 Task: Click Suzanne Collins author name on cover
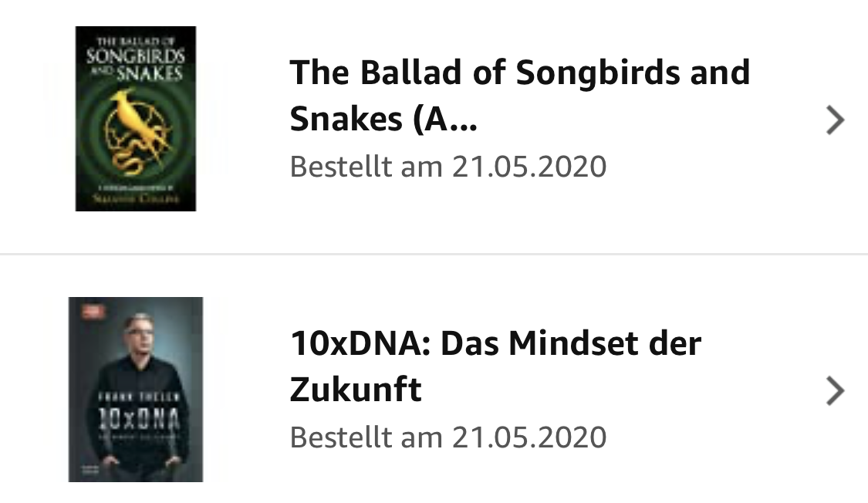point(135,198)
